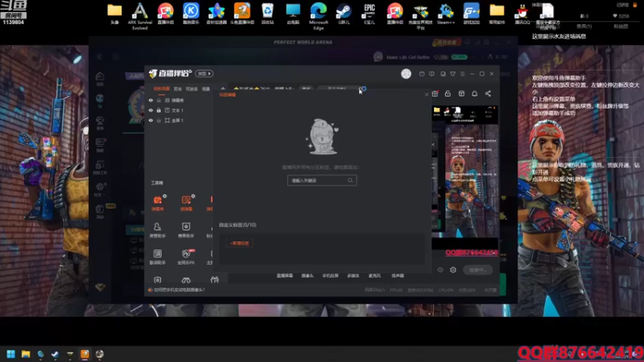Unlock the 文本 1 layer
This screenshot has width=644, height=362.
point(159,110)
